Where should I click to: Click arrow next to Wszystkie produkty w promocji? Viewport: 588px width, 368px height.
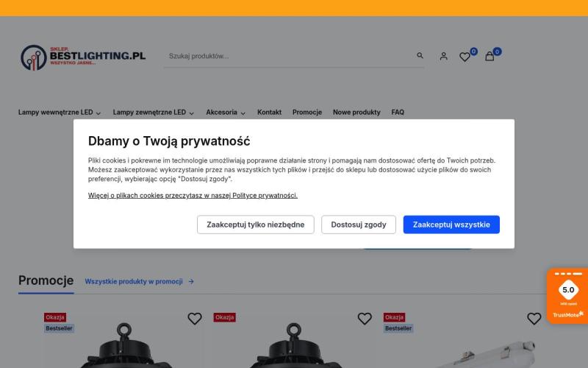[191, 281]
